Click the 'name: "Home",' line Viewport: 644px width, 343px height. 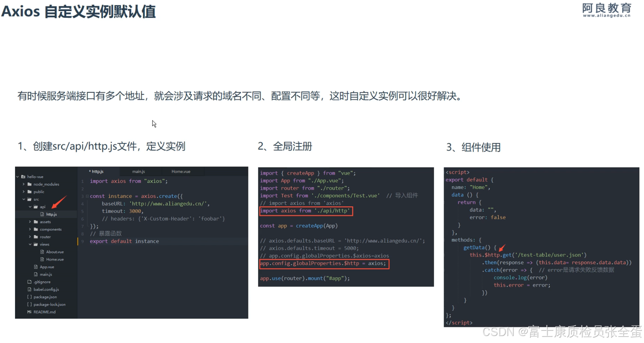(471, 187)
